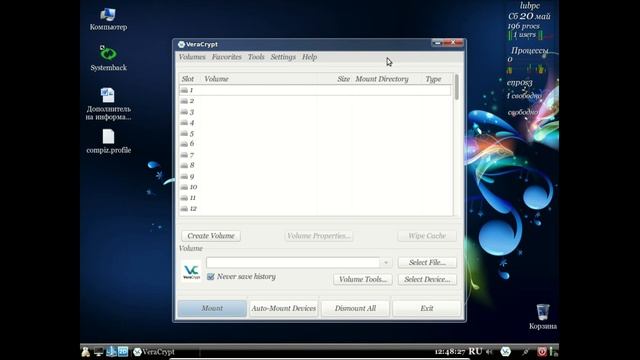Viewport: 640px width, 360px height.
Task: Select slot row 6
Action: [x=316, y=144]
